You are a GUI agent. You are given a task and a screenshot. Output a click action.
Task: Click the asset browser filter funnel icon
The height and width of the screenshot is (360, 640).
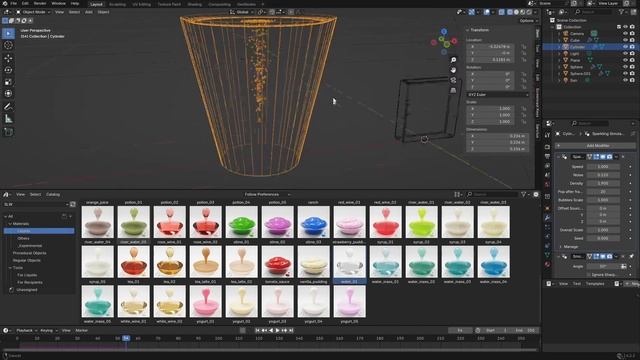[x=523, y=195]
